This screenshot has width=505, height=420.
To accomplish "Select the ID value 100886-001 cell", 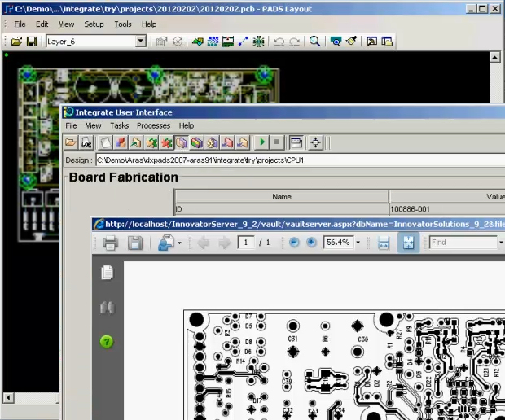I will tap(447, 209).
